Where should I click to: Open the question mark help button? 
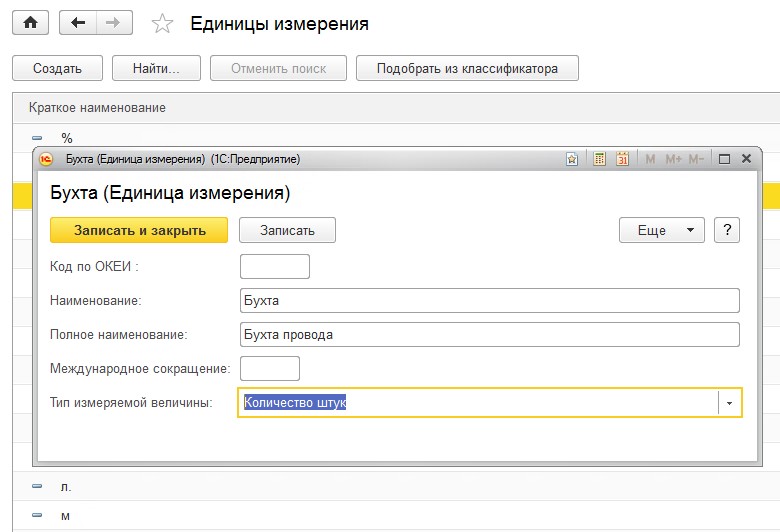click(x=727, y=230)
